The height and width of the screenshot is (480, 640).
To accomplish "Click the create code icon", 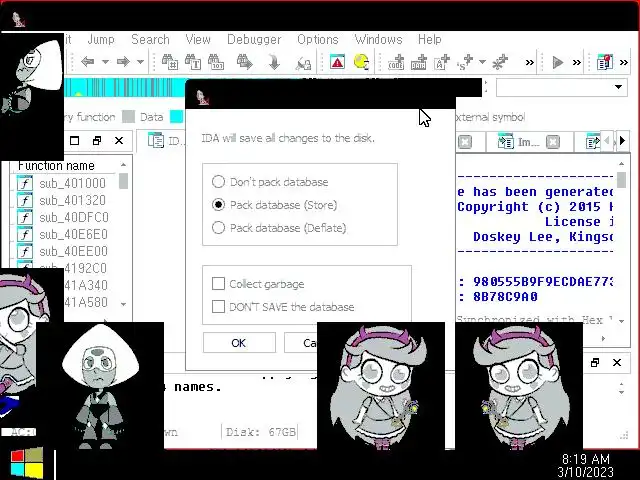I will coord(396,62).
